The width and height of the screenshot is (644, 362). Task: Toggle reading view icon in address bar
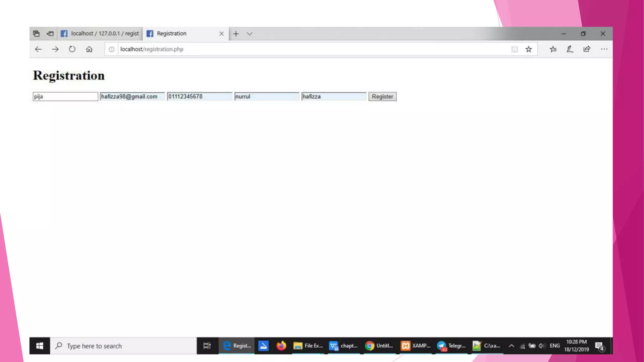[x=514, y=49]
